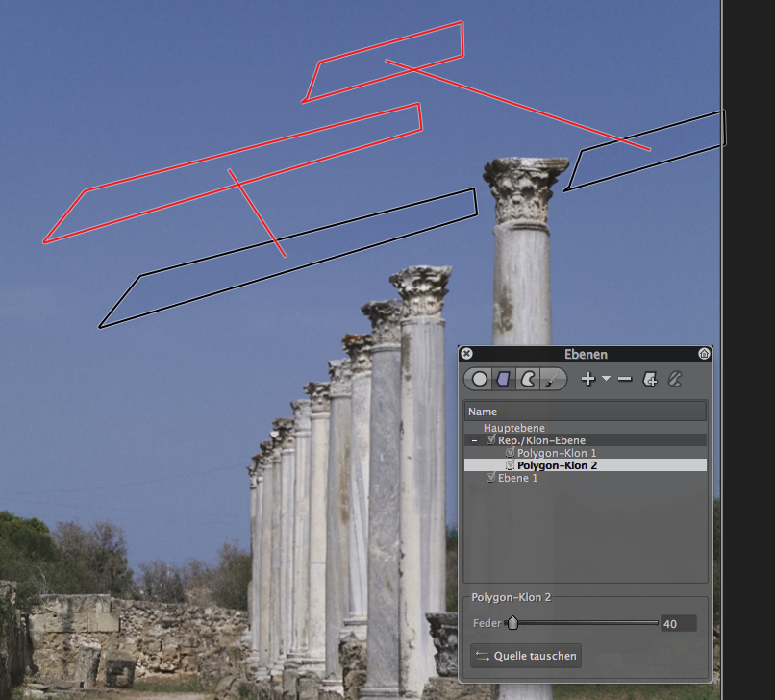Click the greyed-out erase mask icon
This screenshot has width=775, height=700.
tap(675, 380)
